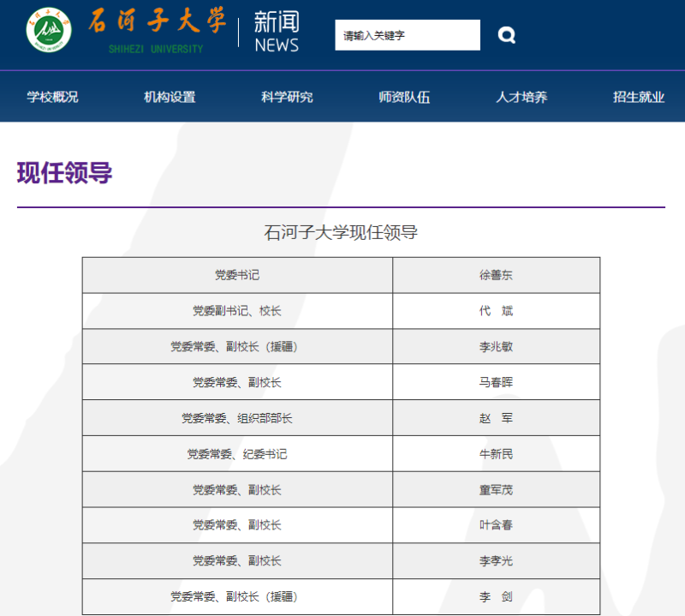
Task: Click the name 牛新民
Action: point(496,454)
